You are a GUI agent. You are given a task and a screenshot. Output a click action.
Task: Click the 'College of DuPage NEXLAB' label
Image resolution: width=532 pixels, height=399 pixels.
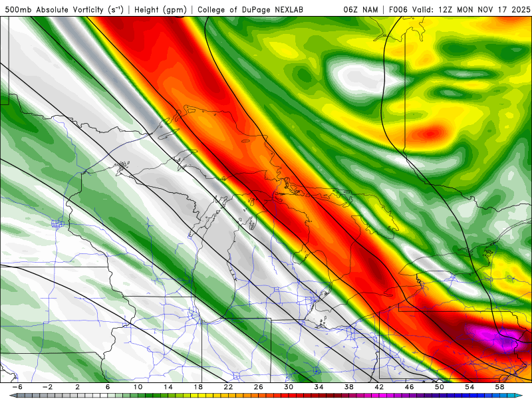(x=250, y=10)
